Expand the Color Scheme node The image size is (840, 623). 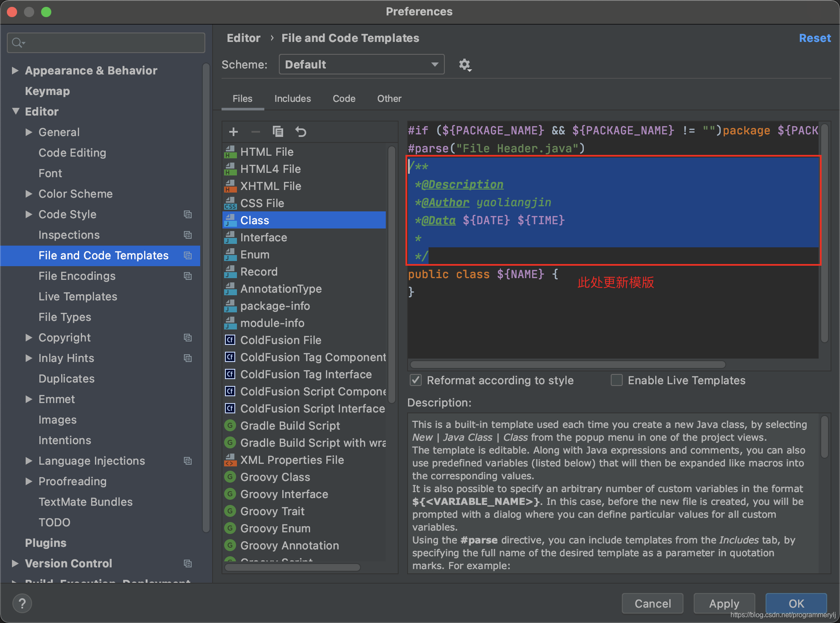tap(29, 194)
